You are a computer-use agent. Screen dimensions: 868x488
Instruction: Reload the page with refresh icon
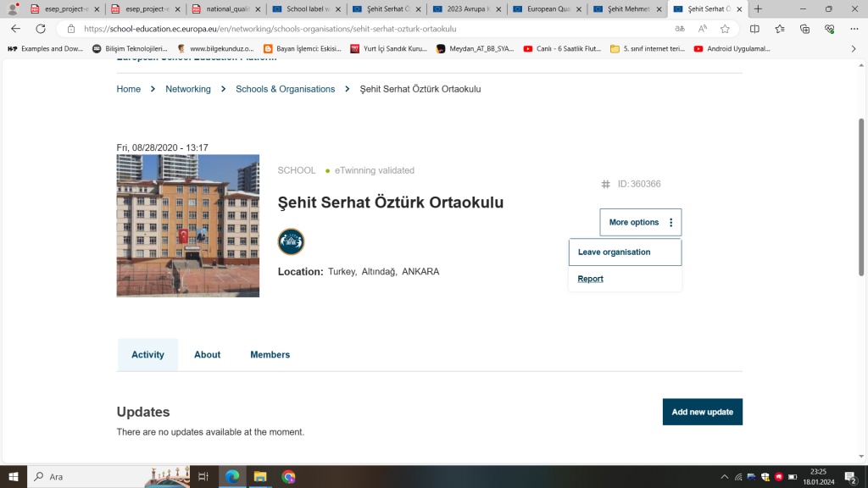pyautogui.click(x=41, y=29)
